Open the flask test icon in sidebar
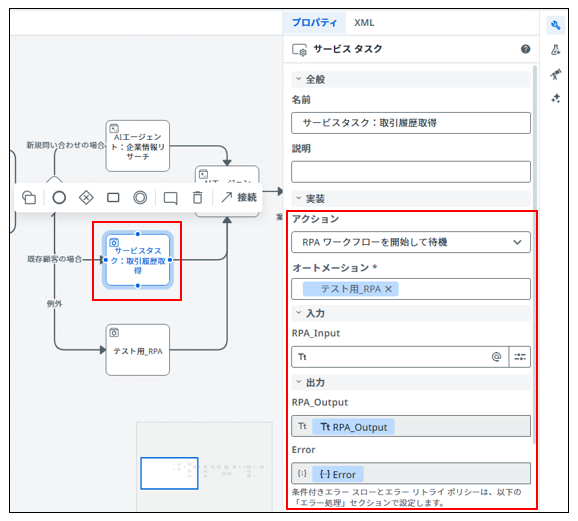 (556, 50)
